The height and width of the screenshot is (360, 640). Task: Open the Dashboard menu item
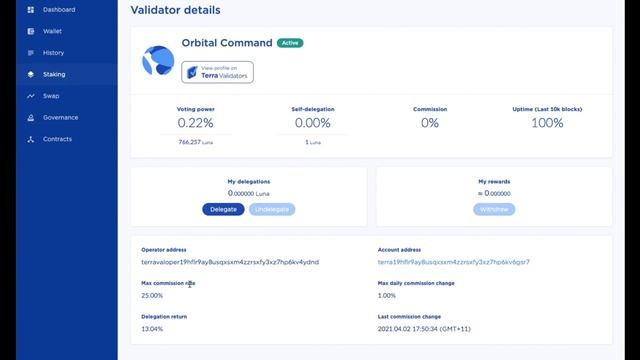59,9
